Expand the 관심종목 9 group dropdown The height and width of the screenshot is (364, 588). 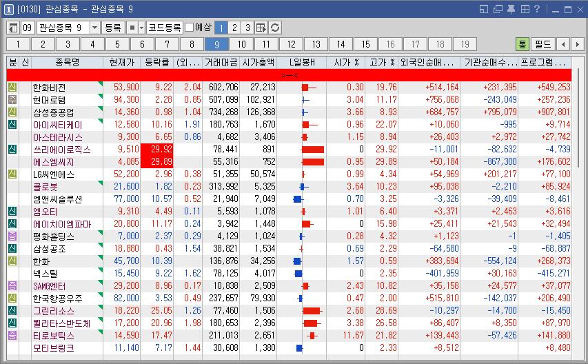click(x=94, y=28)
